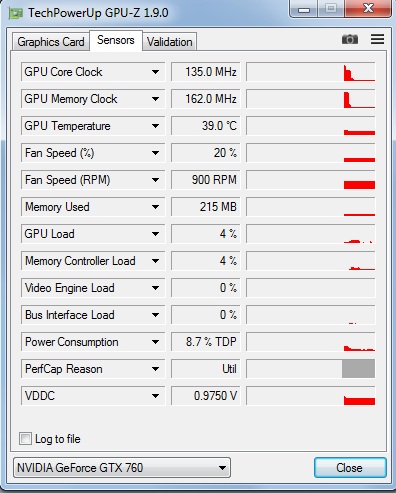Click the GPU Core Clock red graph
This screenshot has height=493, width=396.
click(x=311, y=72)
